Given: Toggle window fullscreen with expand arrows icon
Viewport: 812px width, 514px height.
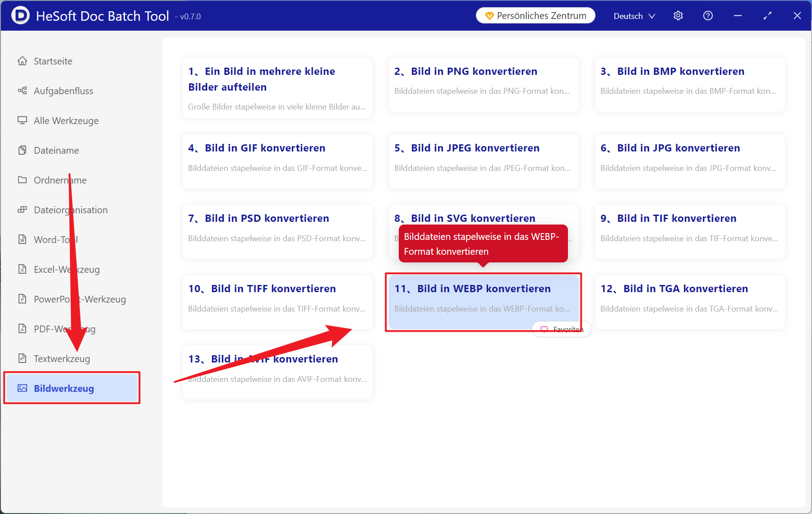Looking at the screenshot, I should [767, 16].
